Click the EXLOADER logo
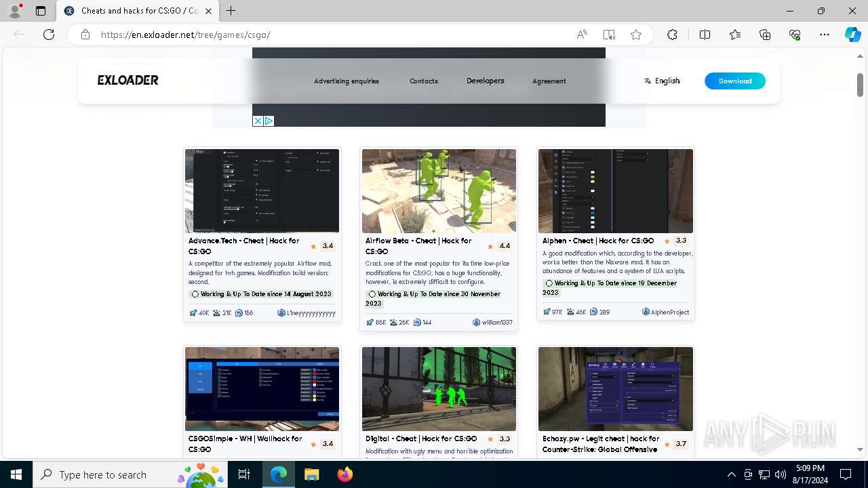This screenshot has width=868, height=488. (x=127, y=80)
